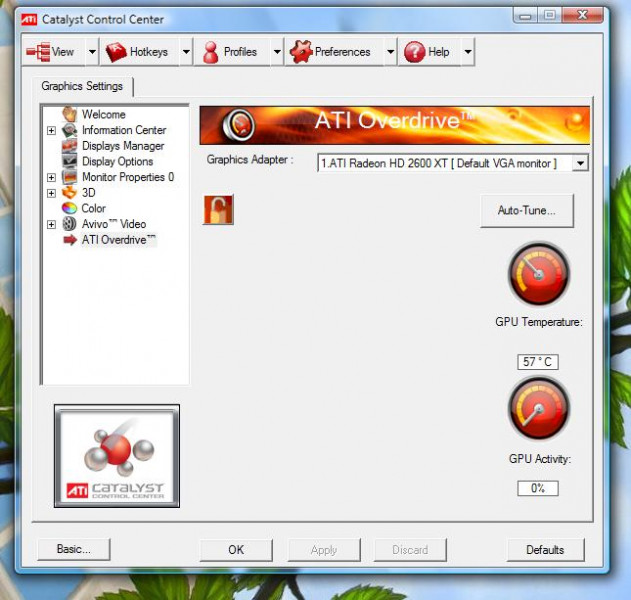Click the Color wheel tree icon
The height and width of the screenshot is (600, 631).
pos(69,208)
